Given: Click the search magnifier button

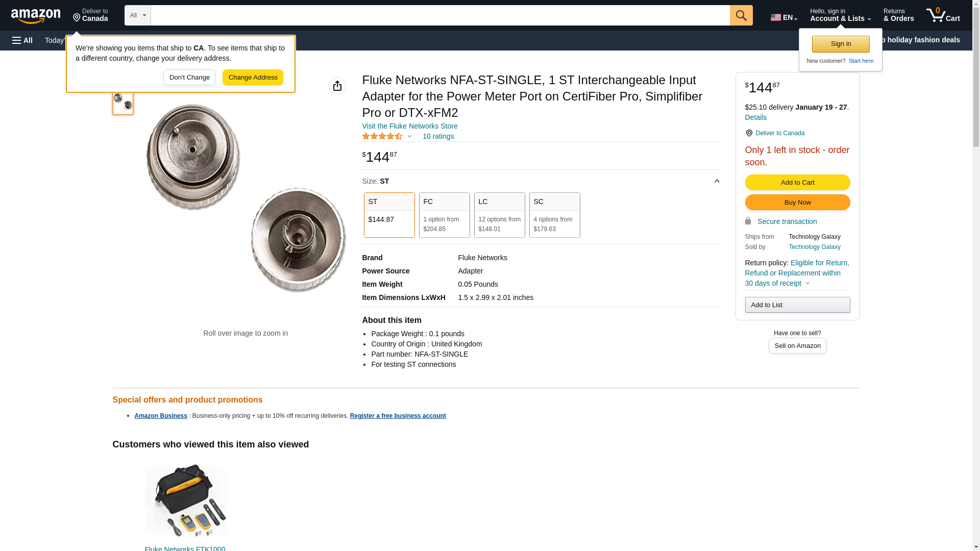Looking at the screenshot, I should coord(741,15).
